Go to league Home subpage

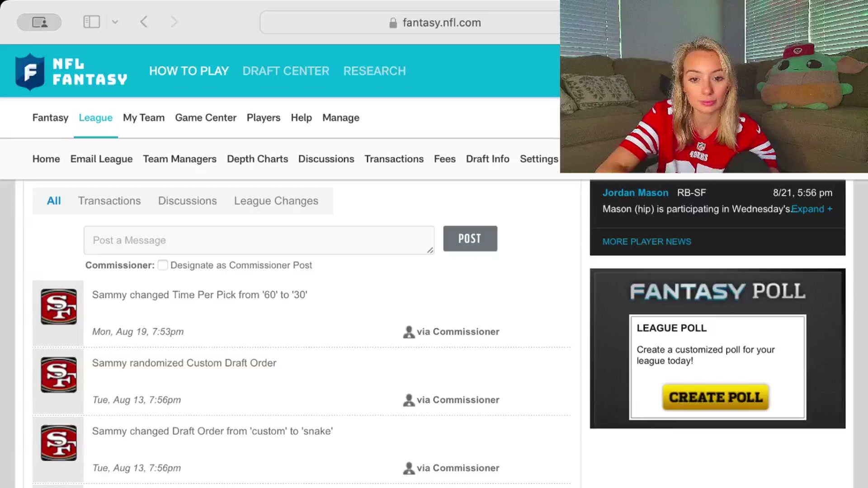pos(46,159)
